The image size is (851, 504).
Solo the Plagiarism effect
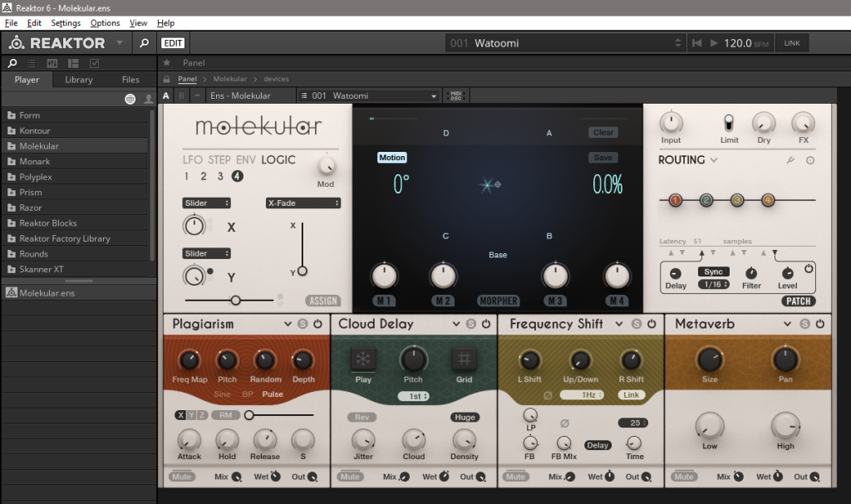pyautogui.click(x=303, y=324)
